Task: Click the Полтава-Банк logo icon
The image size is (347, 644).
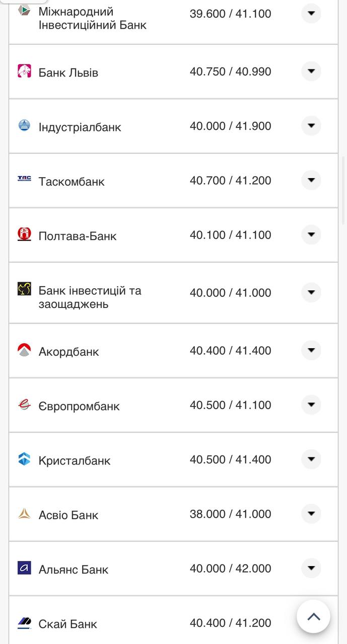Action: coord(24,234)
